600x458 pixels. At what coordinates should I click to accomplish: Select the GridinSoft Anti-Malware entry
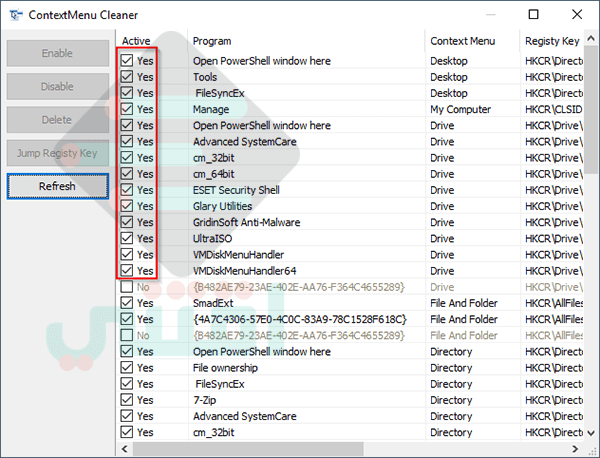tap(246, 222)
